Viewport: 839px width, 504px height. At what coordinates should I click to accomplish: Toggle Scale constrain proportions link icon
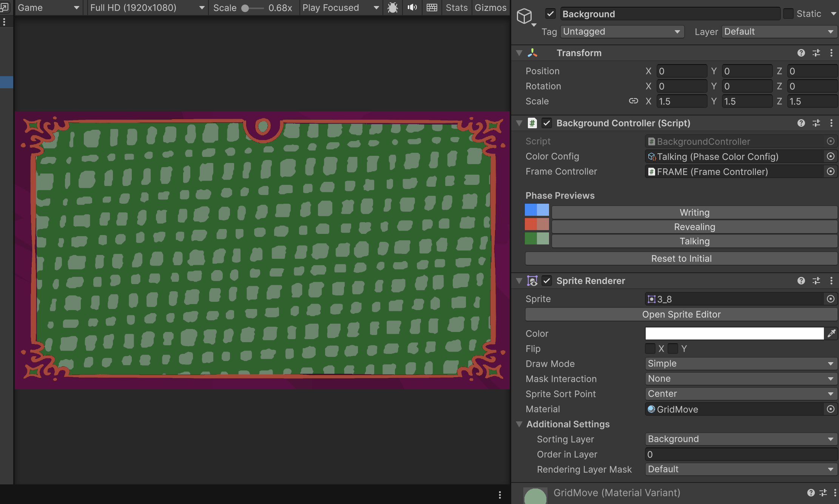633,101
